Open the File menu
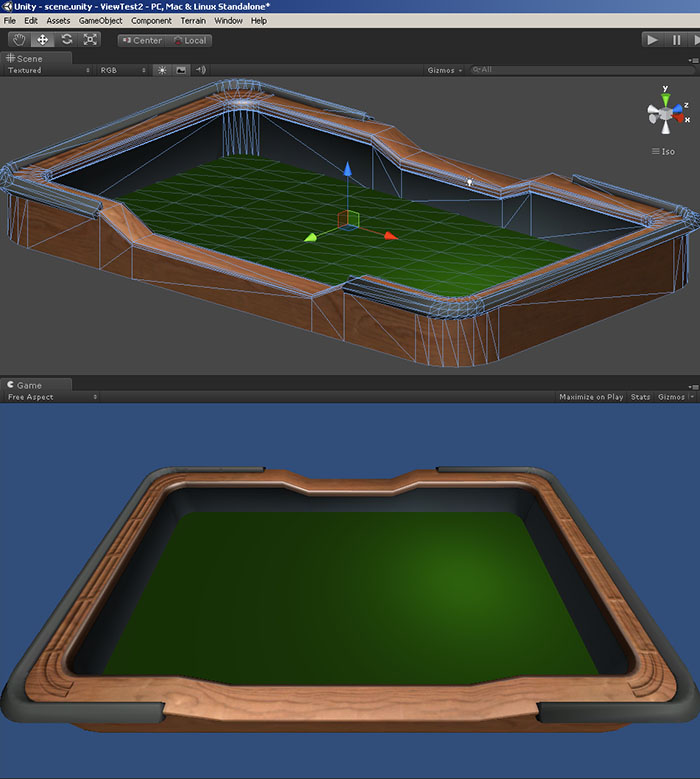The image size is (700, 779). (9, 20)
